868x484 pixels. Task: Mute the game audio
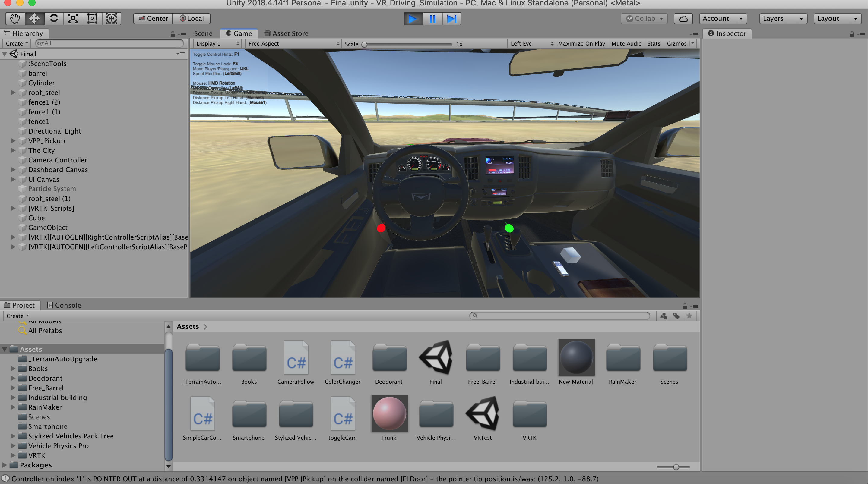coord(626,43)
